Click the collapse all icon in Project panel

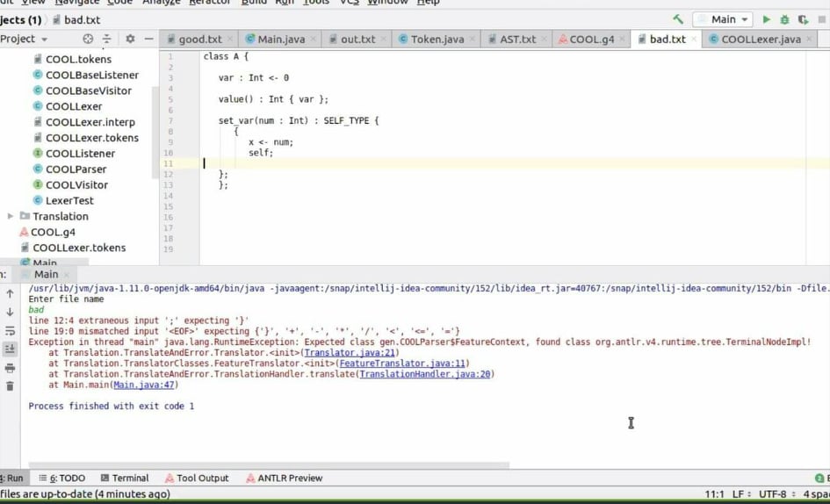pyautogui.click(x=106, y=39)
